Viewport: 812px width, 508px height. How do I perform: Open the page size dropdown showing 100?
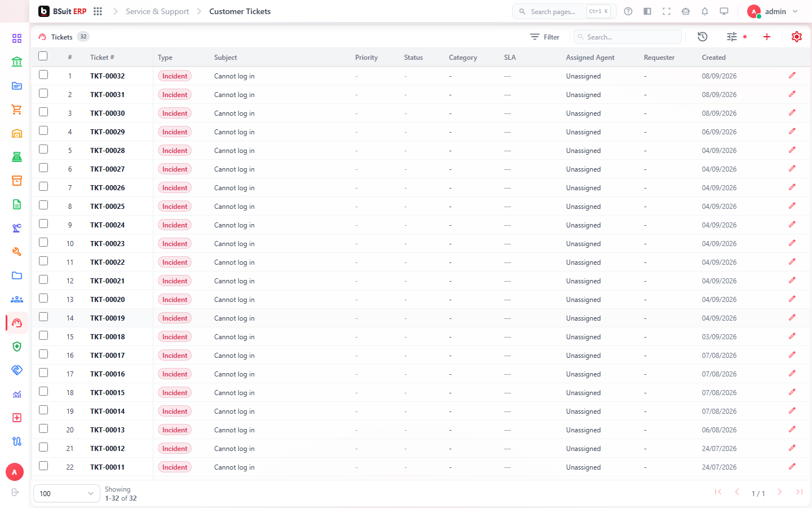coord(67,493)
